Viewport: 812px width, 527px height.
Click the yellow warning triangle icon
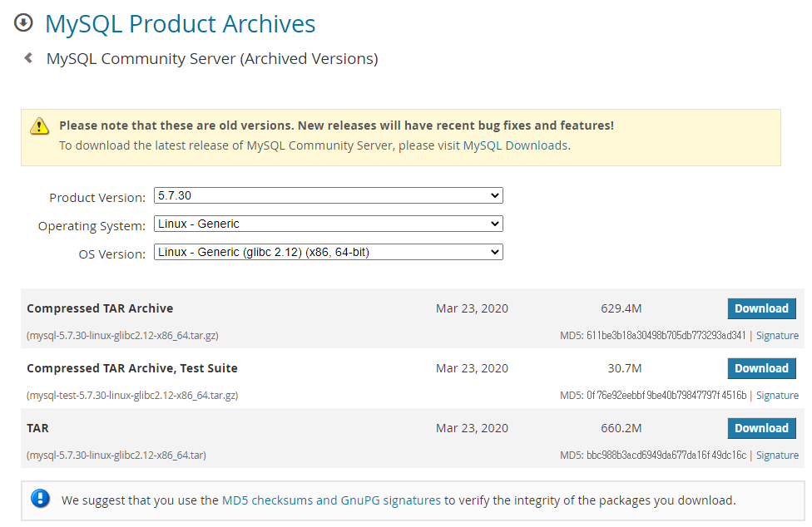click(x=39, y=126)
